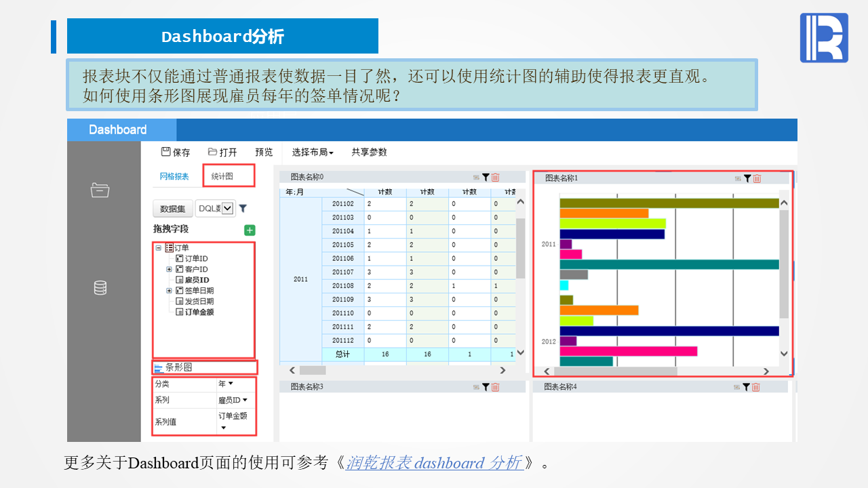
Task: Select the 雇员ID field in the tree
Action: click(x=197, y=280)
